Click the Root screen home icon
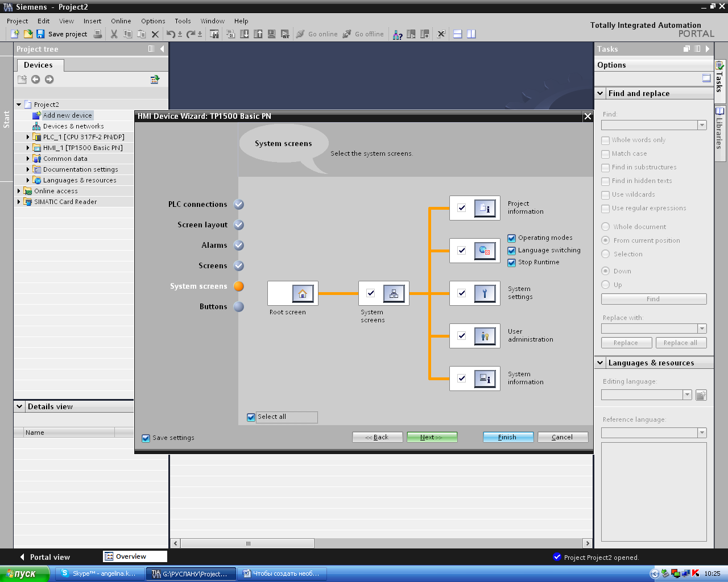This screenshot has height=582, width=728. click(x=303, y=294)
